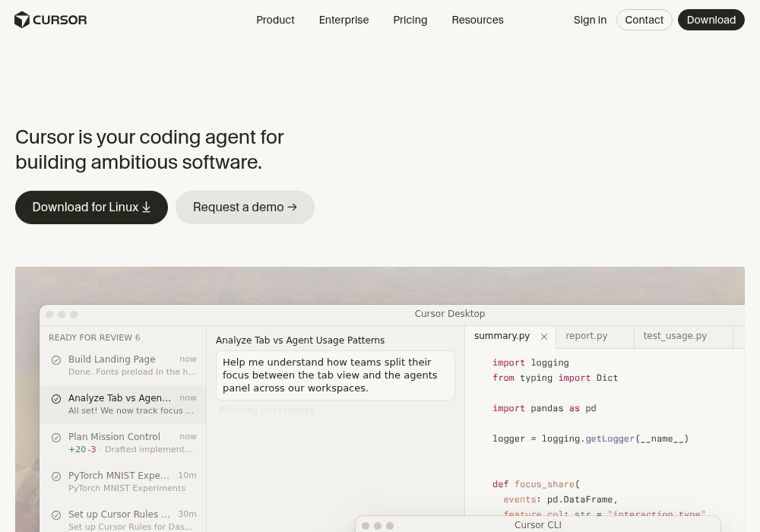The width and height of the screenshot is (760, 532).
Task: Click the Contact button
Action: tap(644, 20)
